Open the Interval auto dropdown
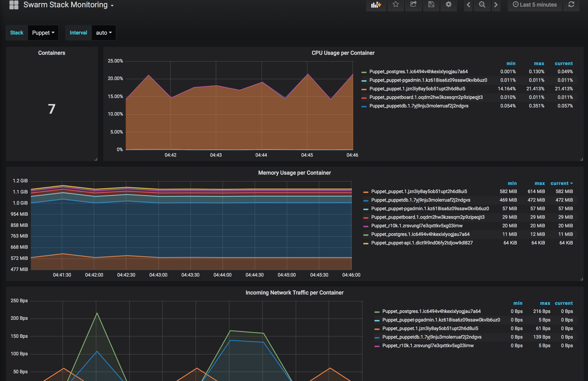 point(104,33)
